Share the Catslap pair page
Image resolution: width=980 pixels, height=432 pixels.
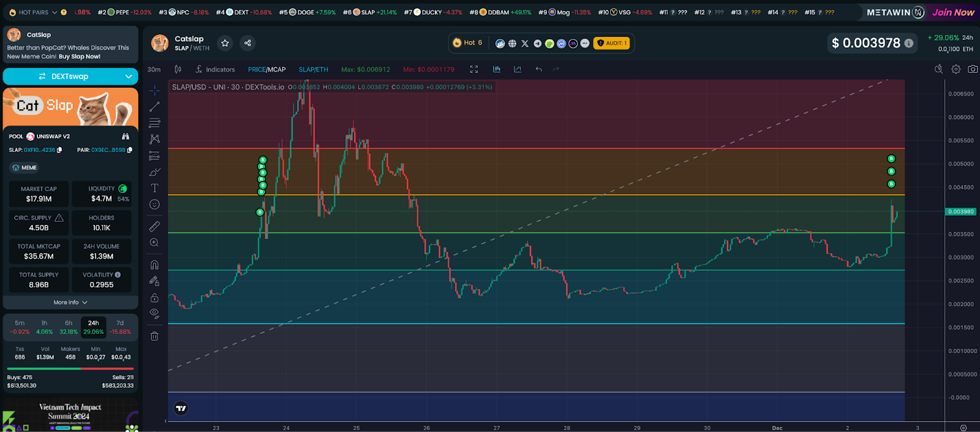tap(247, 43)
